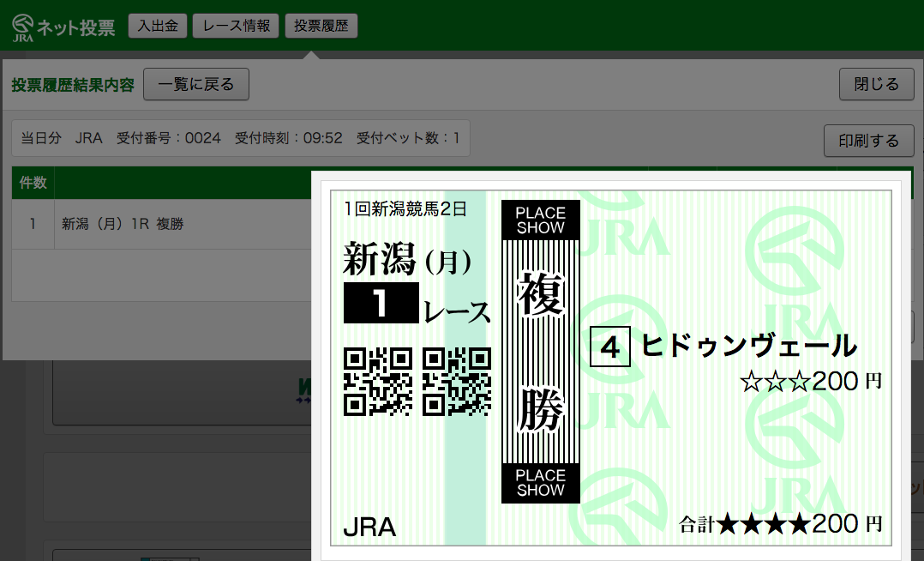The image size is (924, 561).
Task: Print the ticket using 印刷する
Action: [868, 141]
